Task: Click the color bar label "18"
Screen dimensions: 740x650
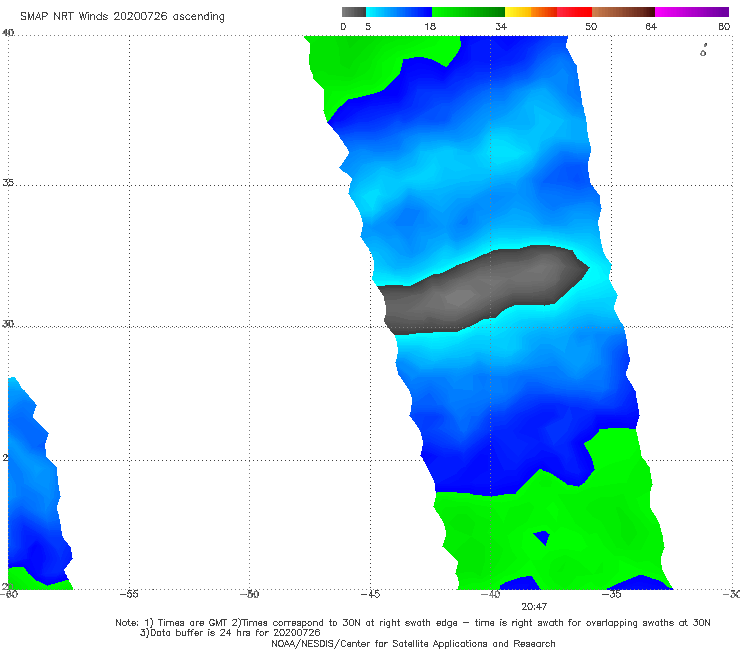Action: point(430,26)
